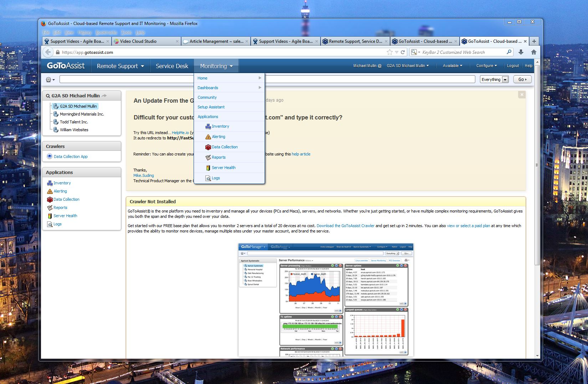Screen dimensions: 588x384
Task: Click the search magnifier icon beside G2A SD Michael Mullin
Action: click(48, 96)
